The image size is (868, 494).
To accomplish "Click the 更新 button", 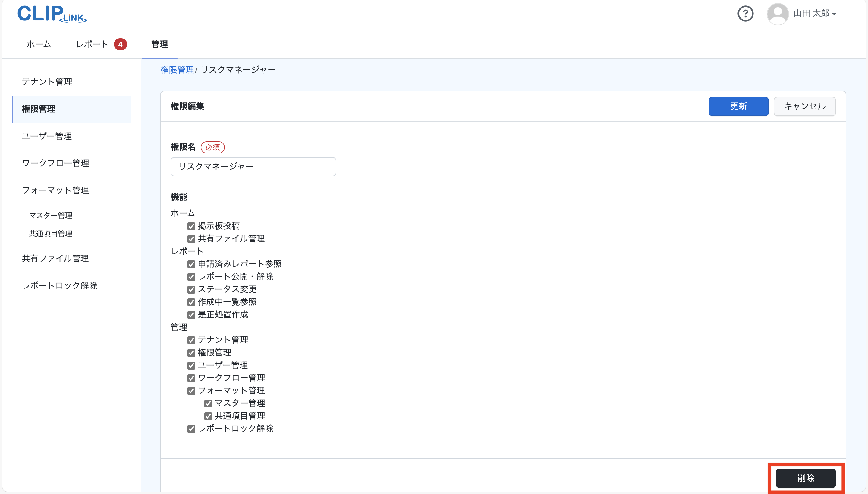I will [x=738, y=106].
